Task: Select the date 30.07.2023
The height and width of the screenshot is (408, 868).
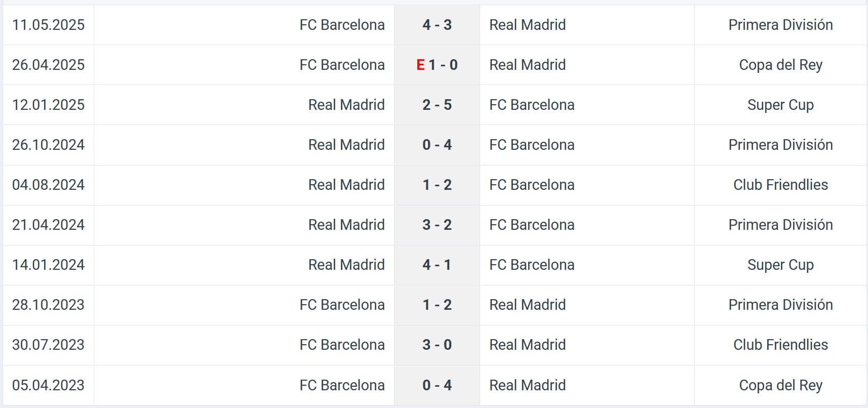Action: point(48,345)
